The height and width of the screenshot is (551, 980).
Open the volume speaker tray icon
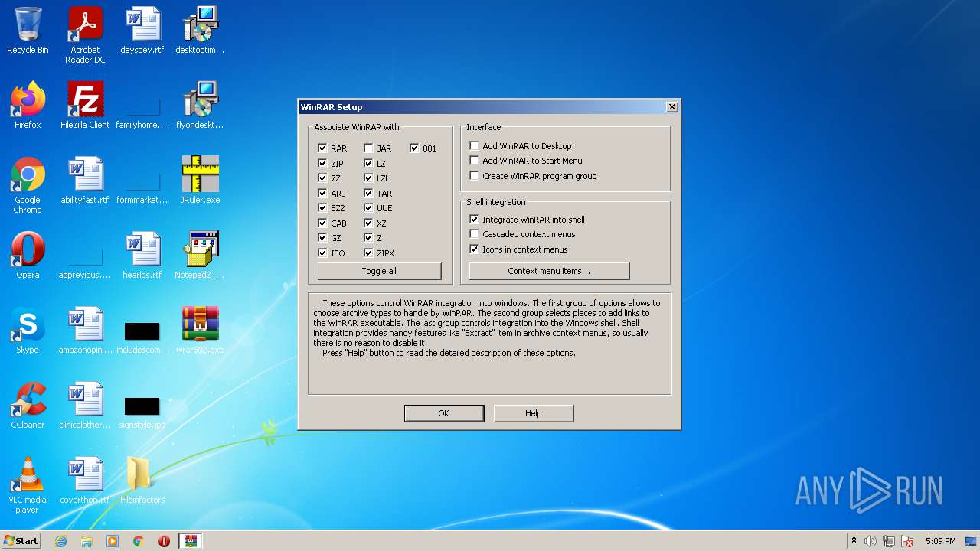click(871, 541)
